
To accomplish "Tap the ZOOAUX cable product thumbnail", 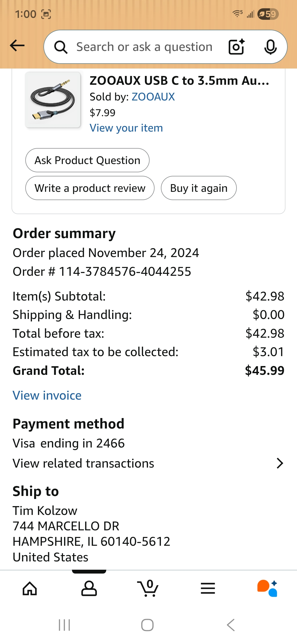I will [x=53, y=100].
